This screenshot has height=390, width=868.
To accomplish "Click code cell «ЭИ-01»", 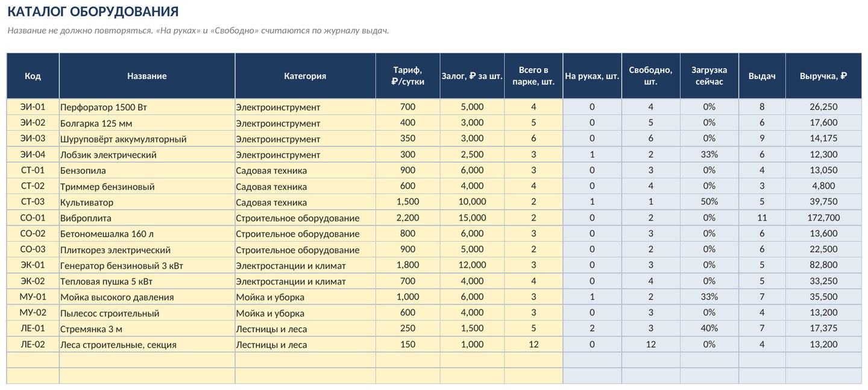I will 33,107.
